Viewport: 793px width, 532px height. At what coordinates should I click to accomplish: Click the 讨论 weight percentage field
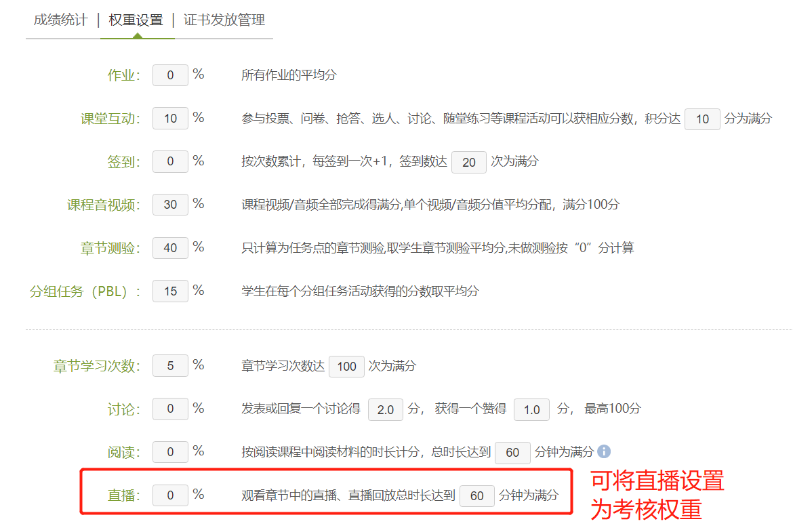click(x=170, y=409)
